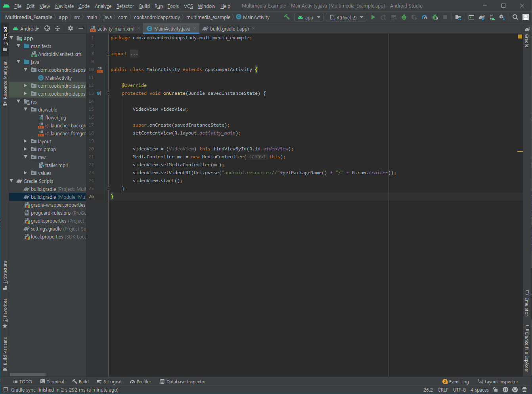Click the happy smiley feedback icon
532x394 pixels.
pyautogui.click(x=505, y=390)
